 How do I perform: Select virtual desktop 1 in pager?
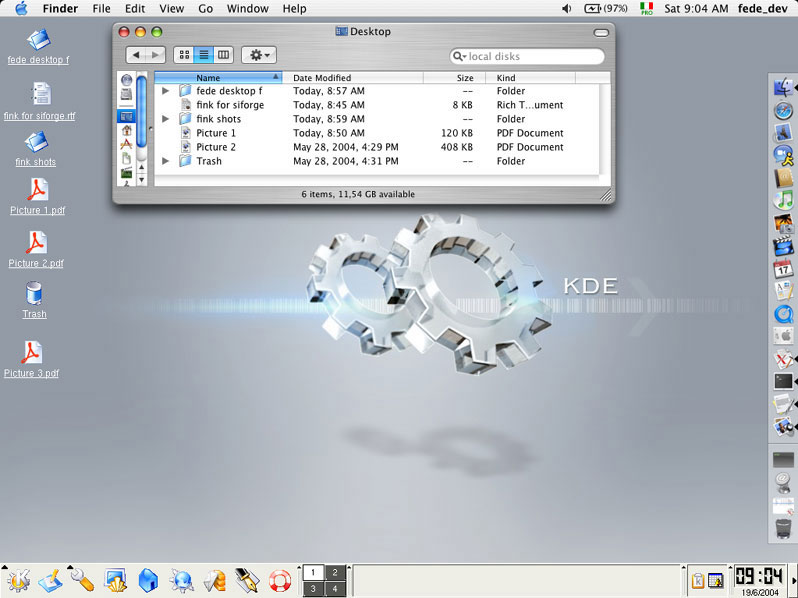(x=313, y=573)
